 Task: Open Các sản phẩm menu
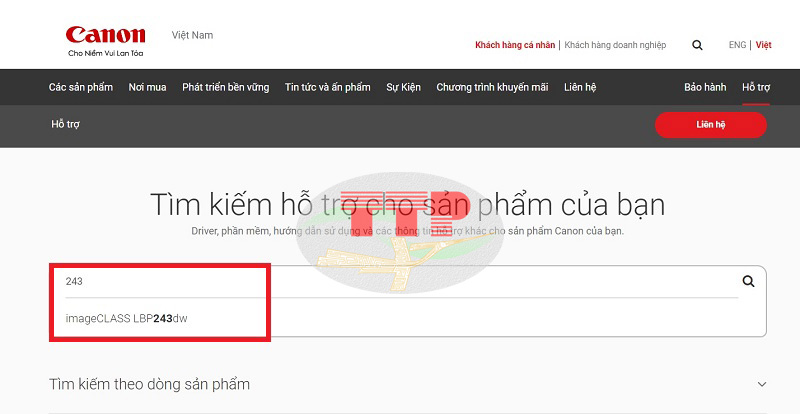[81, 87]
